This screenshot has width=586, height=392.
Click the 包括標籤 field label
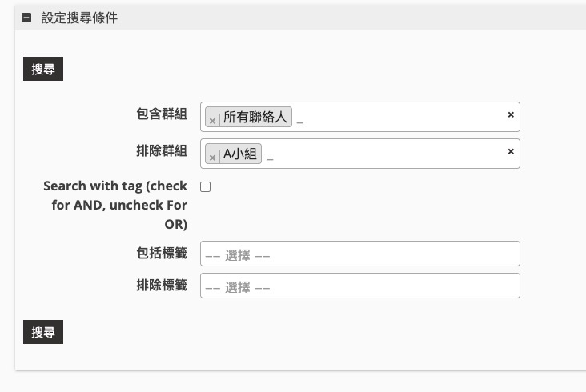[x=162, y=253]
